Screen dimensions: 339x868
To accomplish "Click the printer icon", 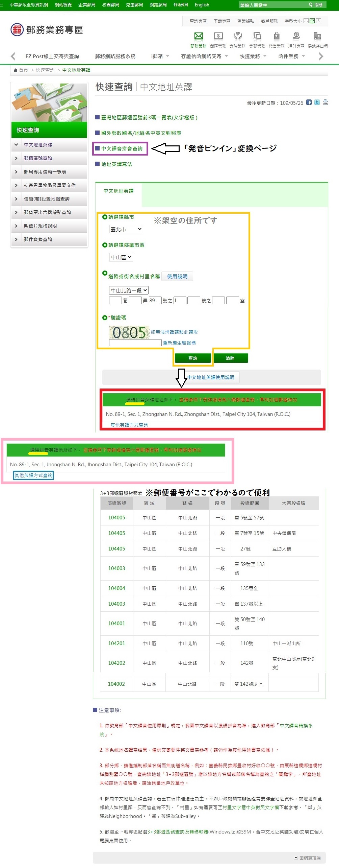I will tap(325, 102).
